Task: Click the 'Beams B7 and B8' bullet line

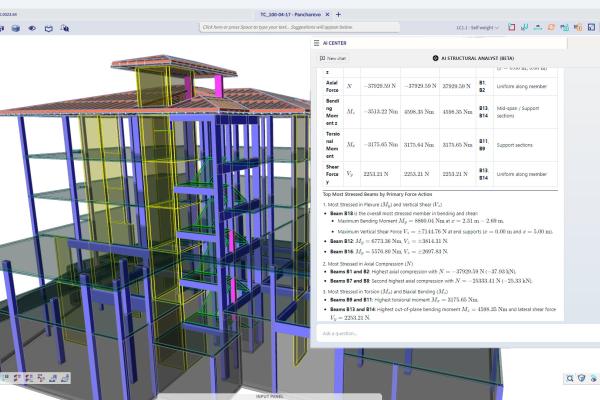Action: (431, 281)
